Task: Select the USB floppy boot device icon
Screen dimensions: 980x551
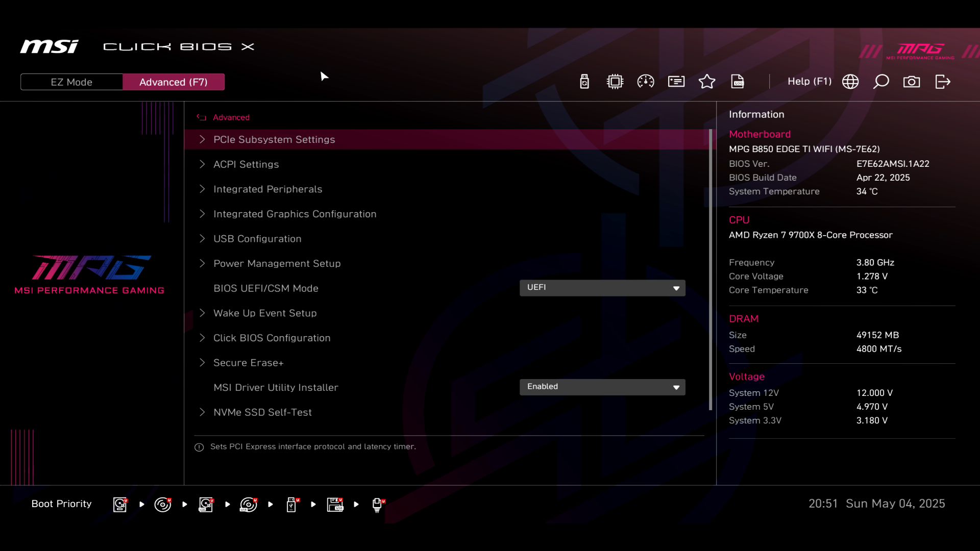Action: click(x=335, y=505)
